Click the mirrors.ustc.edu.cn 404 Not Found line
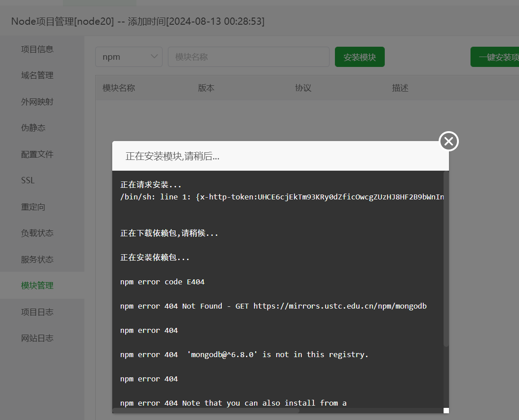Image resolution: width=519 pixels, height=420 pixels. pyautogui.click(x=273, y=306)
